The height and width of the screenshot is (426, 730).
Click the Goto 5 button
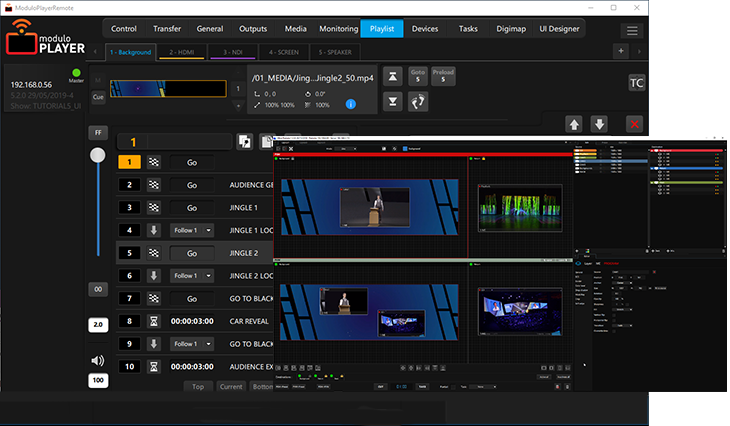click(x=418, y=76)
